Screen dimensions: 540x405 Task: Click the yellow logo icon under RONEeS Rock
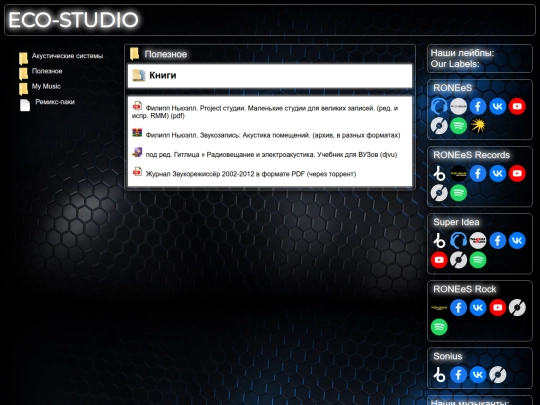pos(439,308)
